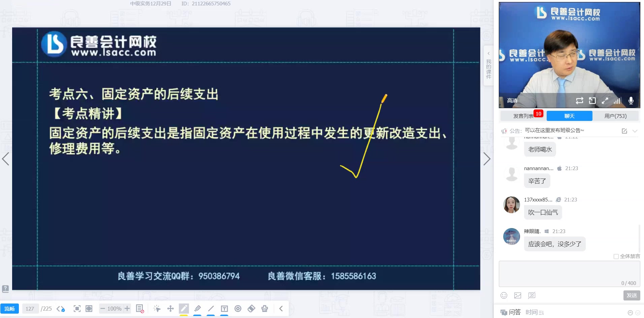This screenshot has height=318, width=644.
Task: Focus the chat message input box
Action: coord(569,274)
